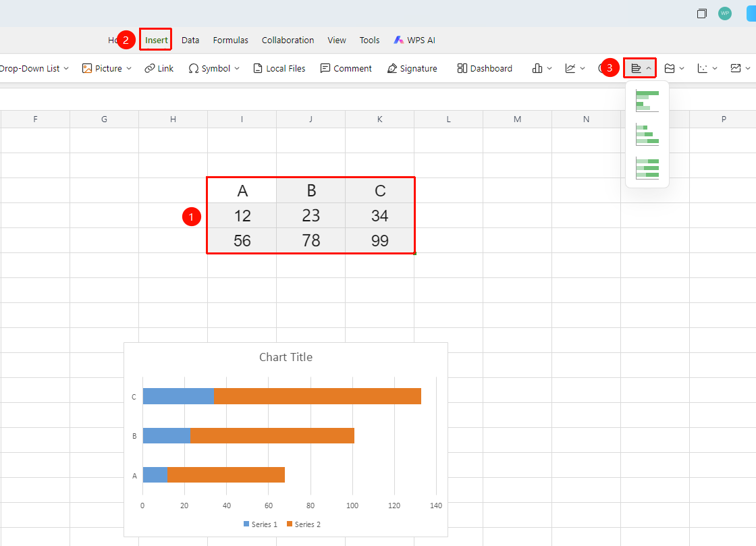Screen dimensions: 756x546
Task: Open the Collaboration tab
Action: tap(288, 40)
